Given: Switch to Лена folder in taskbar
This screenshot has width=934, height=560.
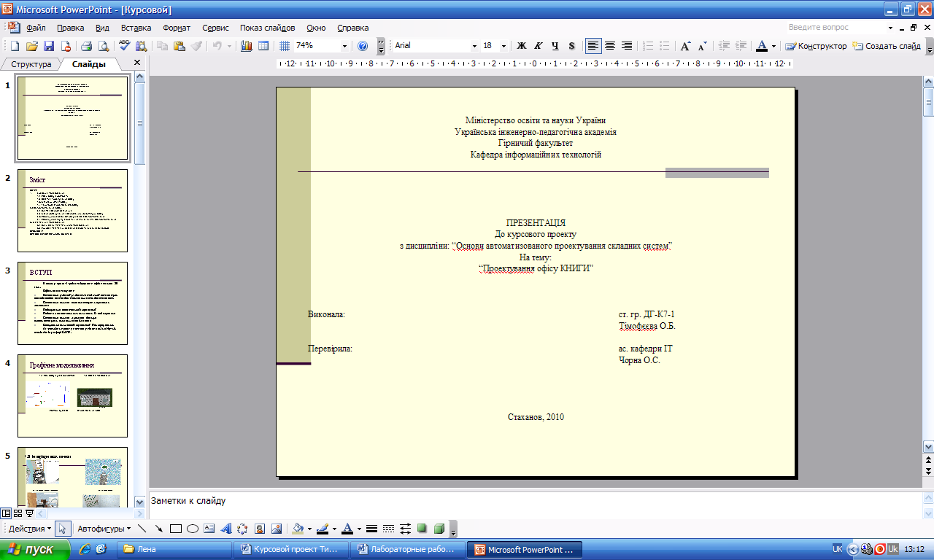Looking at the screenshot, I should [x=175, y=549].
